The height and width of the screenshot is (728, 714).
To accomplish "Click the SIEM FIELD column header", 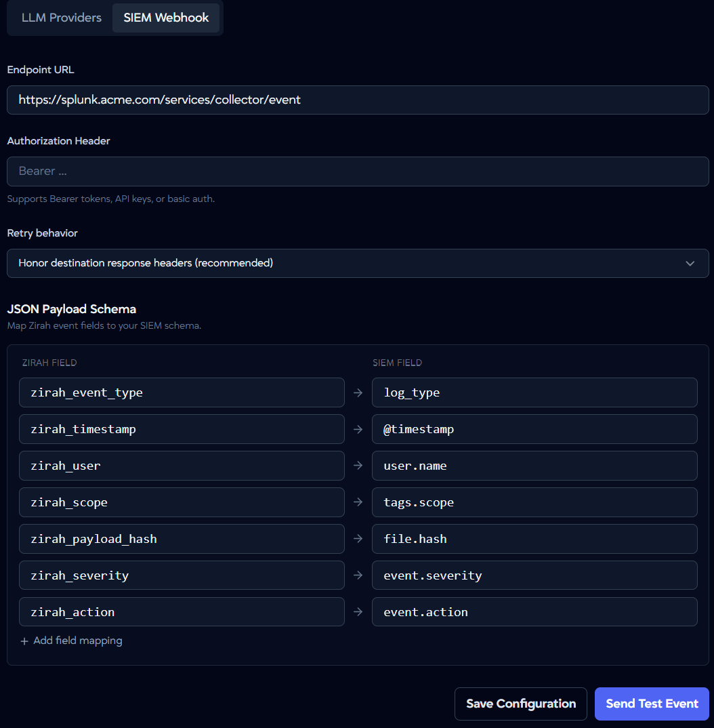I will point(398,363).
